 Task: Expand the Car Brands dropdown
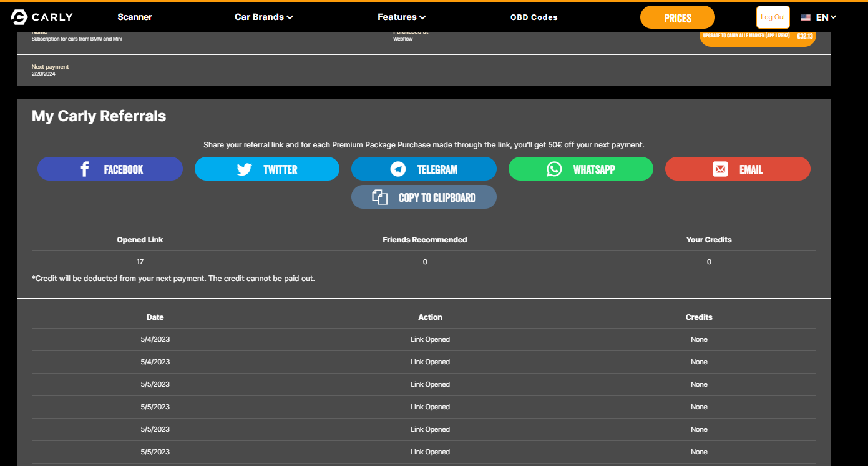click(x=264, y=17)
